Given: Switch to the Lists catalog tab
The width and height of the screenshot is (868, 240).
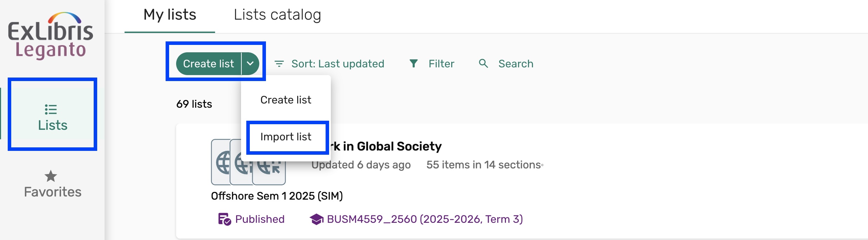Looking at the screenshot, I should click(x=278, y=14).
